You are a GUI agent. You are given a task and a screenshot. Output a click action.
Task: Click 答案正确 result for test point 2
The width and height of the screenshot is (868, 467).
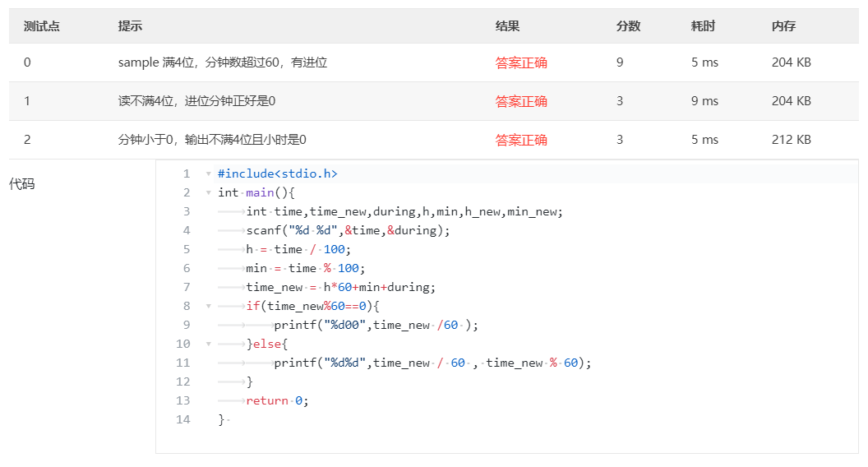521,140
